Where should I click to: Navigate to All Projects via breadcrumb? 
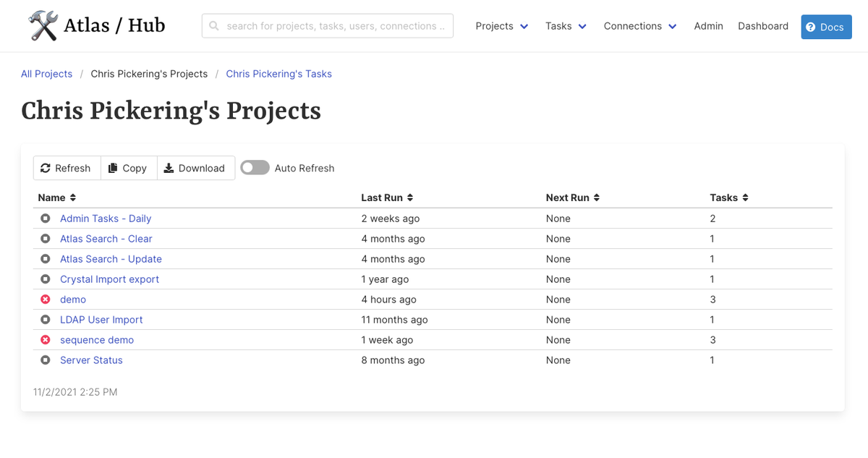(46, 73)
